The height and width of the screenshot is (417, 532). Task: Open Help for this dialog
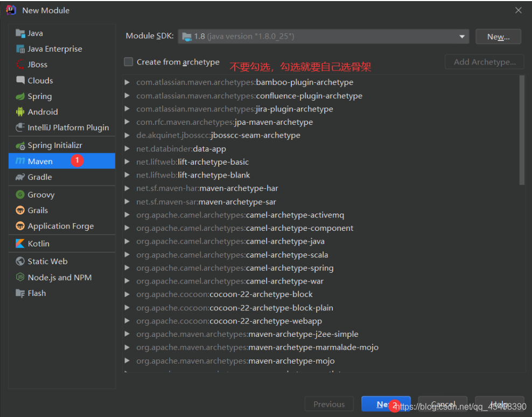pos(500,404)
